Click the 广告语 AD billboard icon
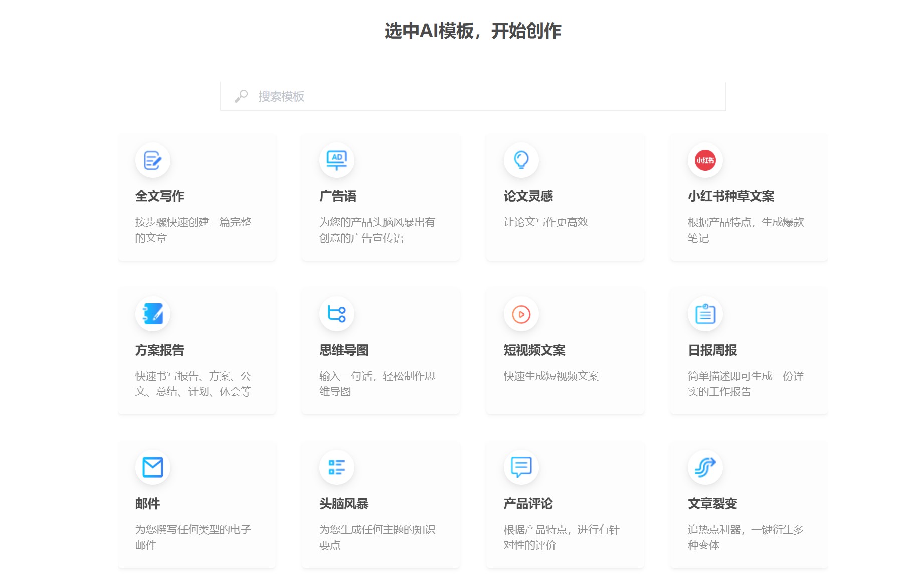This screenshot has height=576, width=924. 336,160
